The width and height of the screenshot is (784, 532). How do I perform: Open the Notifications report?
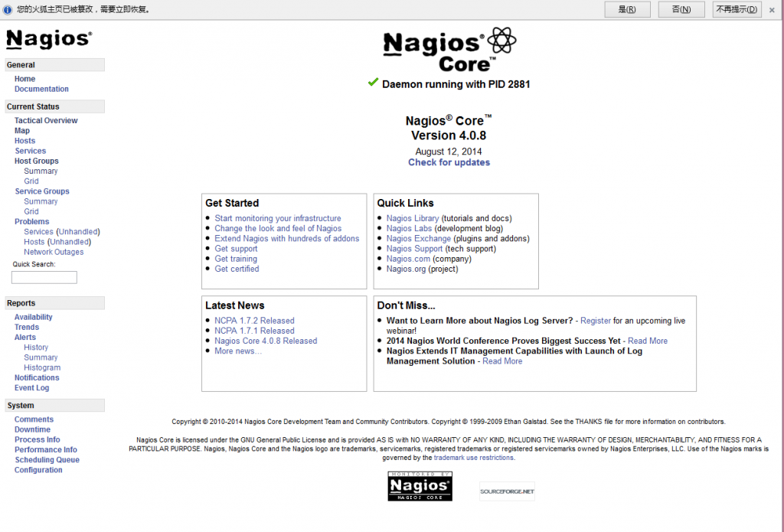(37, 378)
